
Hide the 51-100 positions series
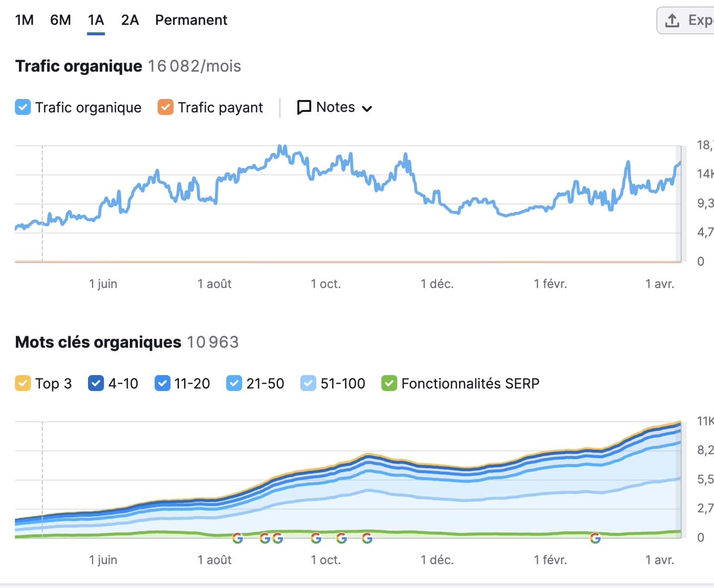(308, 384)
